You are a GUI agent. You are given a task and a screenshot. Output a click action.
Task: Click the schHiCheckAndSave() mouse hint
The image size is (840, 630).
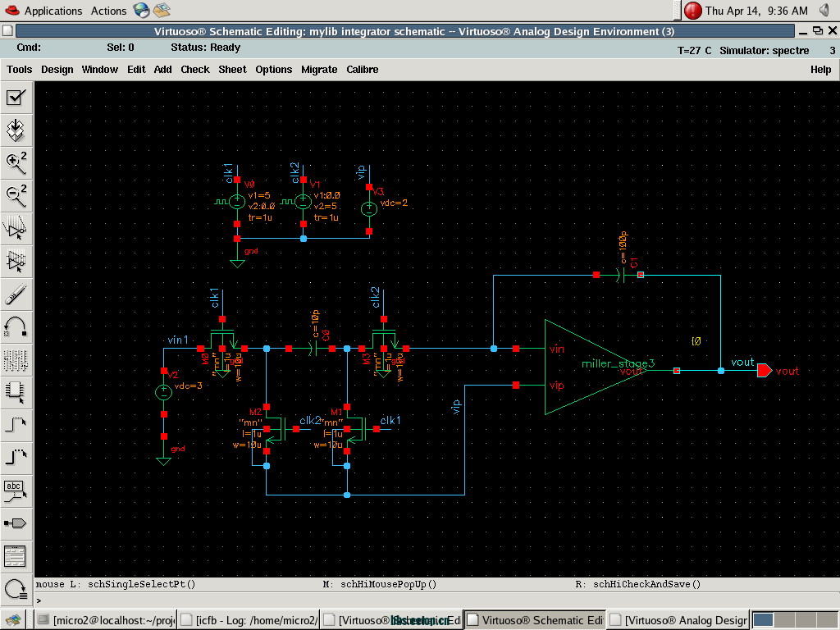pyautogui.click(x=646, y=584)
